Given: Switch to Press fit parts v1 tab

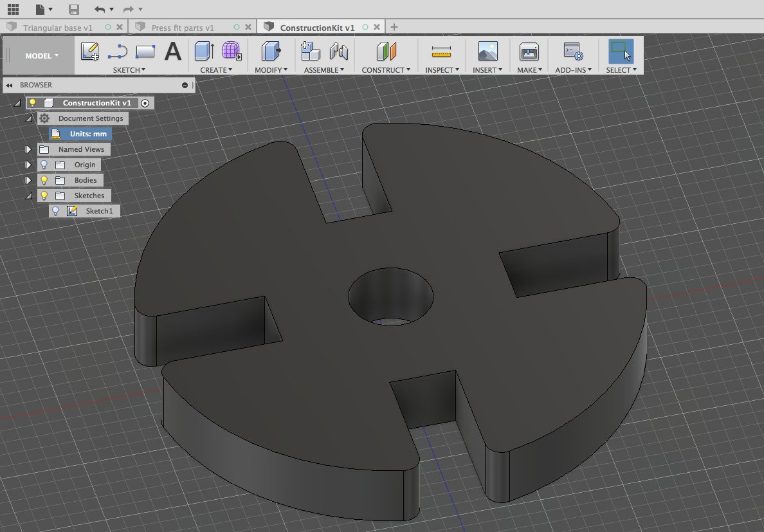Looking at the screenshot, I should tap(183, 28).
